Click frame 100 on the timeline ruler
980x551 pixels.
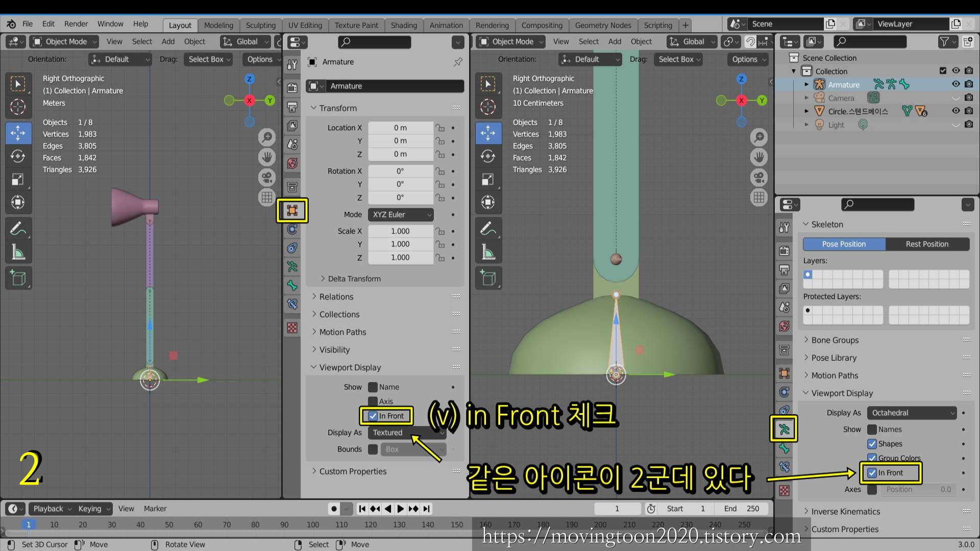click(313, 524)
